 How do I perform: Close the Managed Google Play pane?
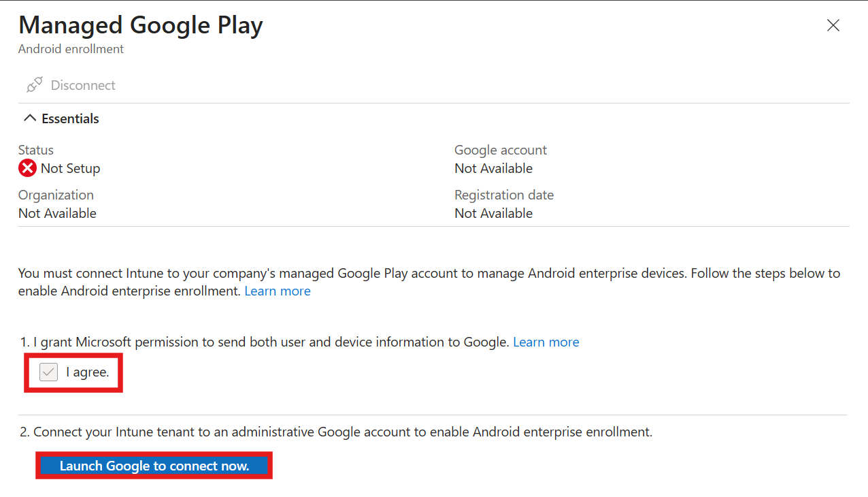[833, 26]
